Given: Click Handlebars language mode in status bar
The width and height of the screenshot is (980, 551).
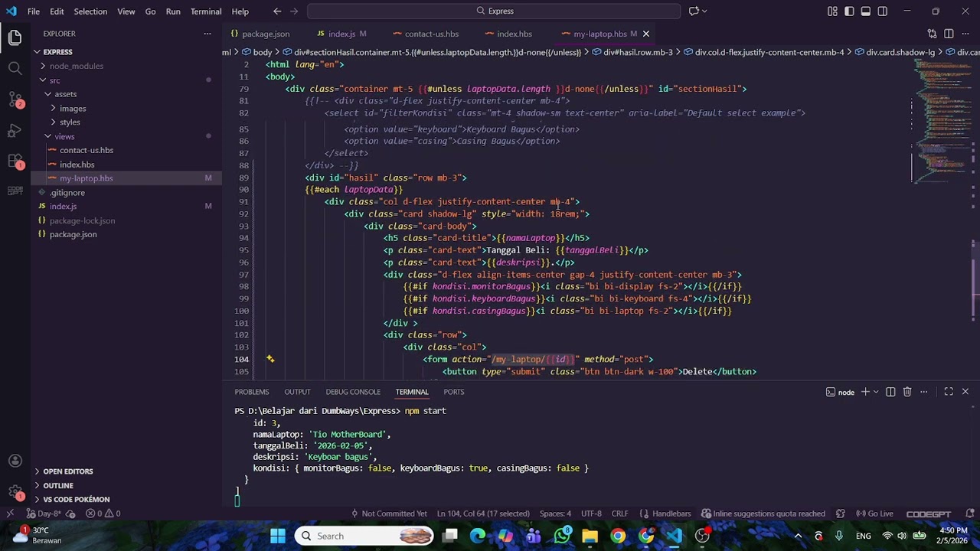Looking at the screenshot, I should coord(671,514).
